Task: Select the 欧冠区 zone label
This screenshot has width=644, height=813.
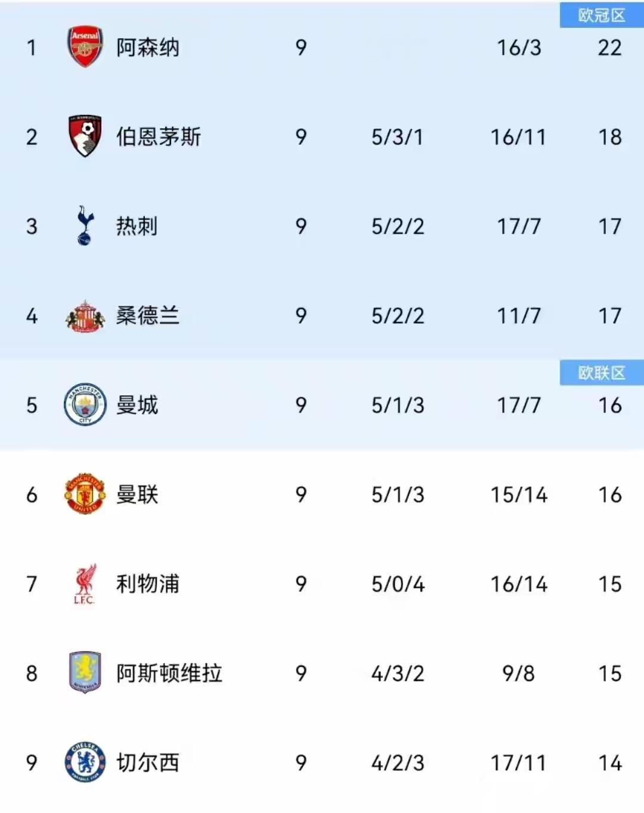Action: click(x=602, y=15)
